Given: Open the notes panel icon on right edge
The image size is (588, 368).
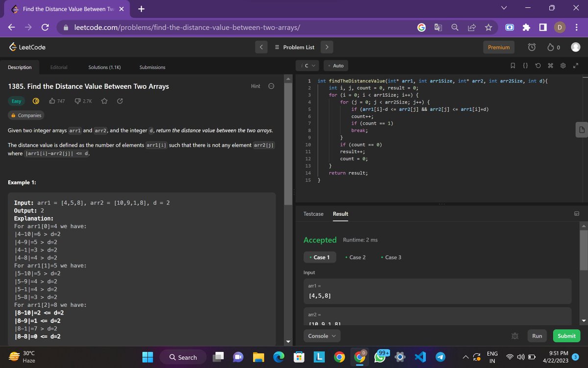Looking at the screenshot, I should [x=581, y=130].
